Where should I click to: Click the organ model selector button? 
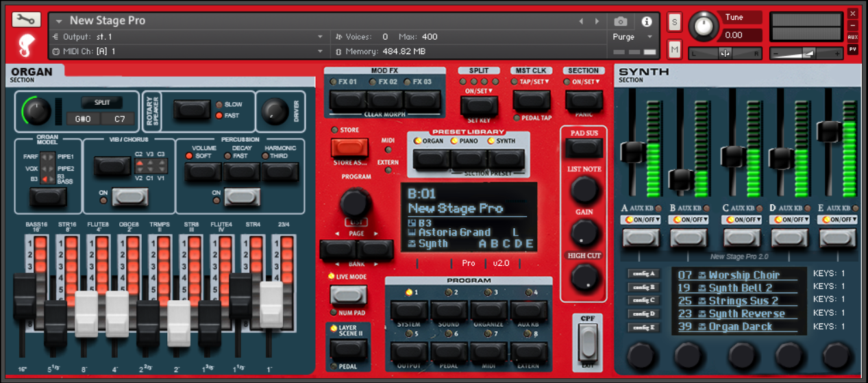(47, 198)
